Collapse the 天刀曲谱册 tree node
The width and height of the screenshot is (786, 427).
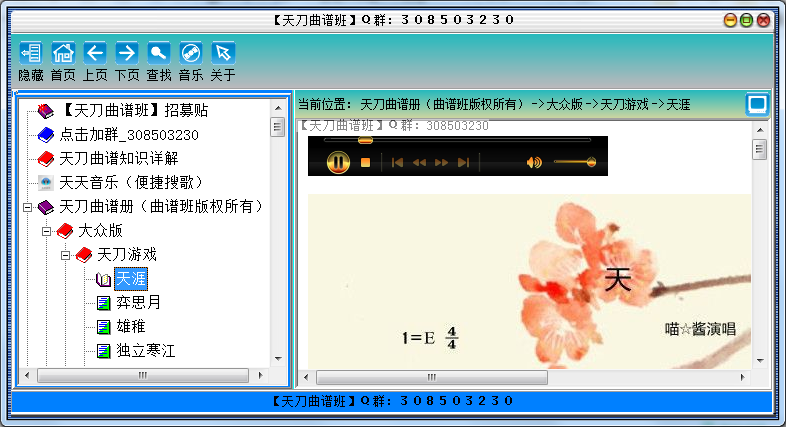[x=27, y=207]
